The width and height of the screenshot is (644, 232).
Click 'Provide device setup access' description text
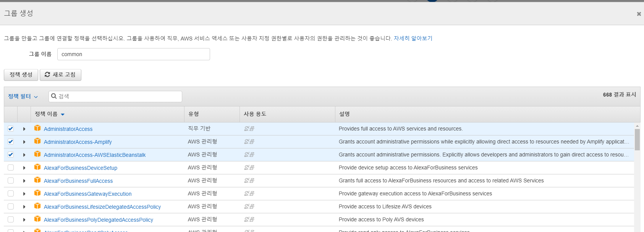(408, 168)
